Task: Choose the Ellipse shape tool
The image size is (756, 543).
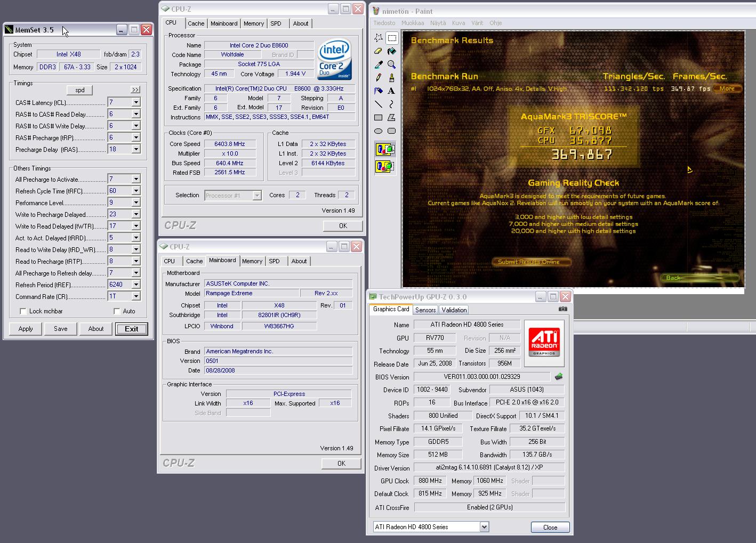Action: pos(379,131)
